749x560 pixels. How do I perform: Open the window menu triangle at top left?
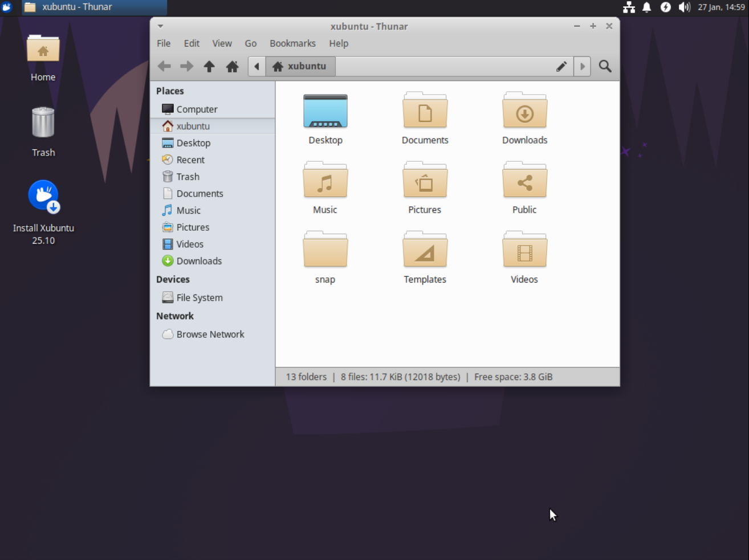[160, 26]
